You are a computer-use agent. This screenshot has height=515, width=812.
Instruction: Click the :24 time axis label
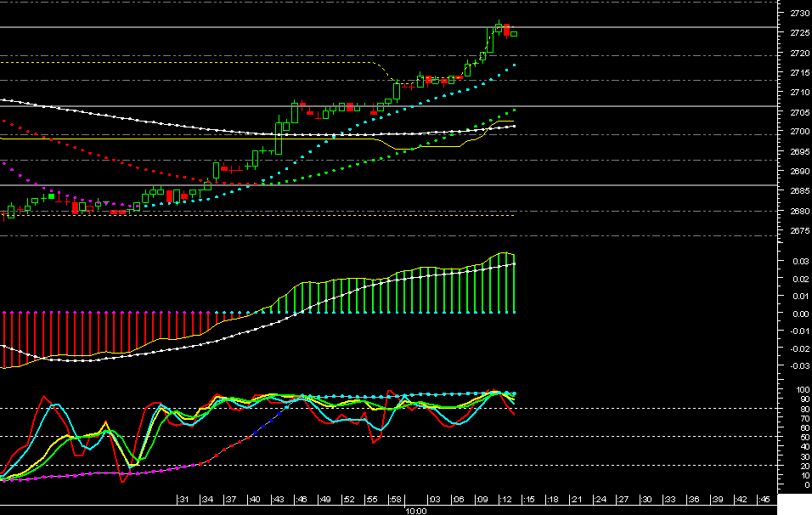point(601,500)
